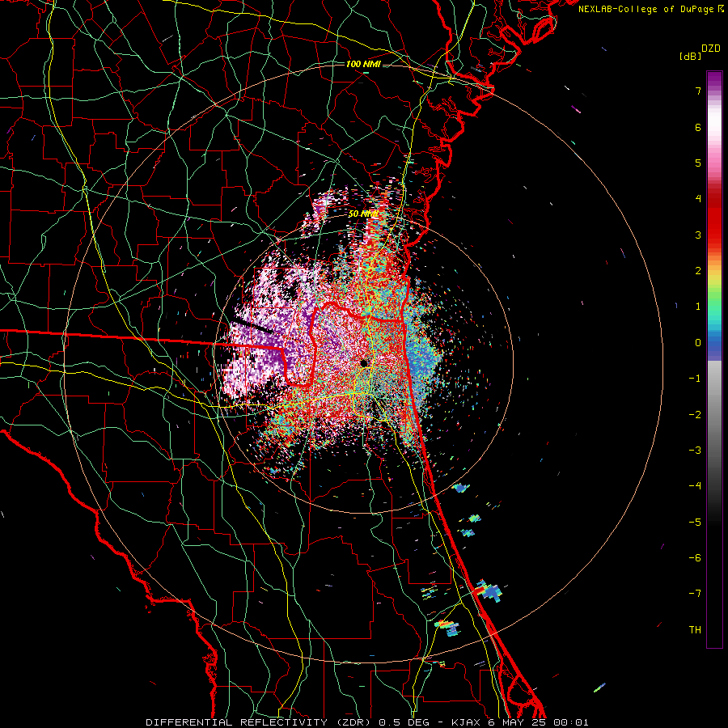Select the -7 tick on the color scale
The height and width of the screenshot is (728, 728).
click(695, 594)
